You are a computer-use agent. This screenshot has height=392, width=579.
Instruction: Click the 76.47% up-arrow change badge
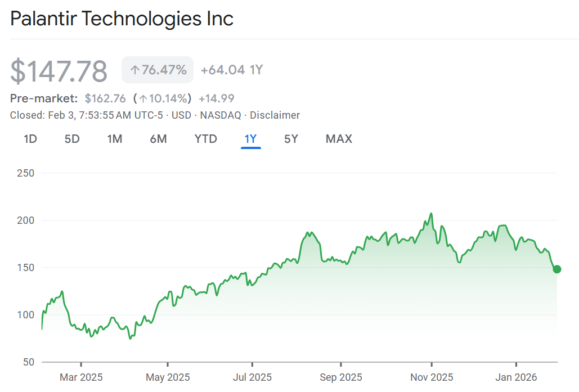158,70
